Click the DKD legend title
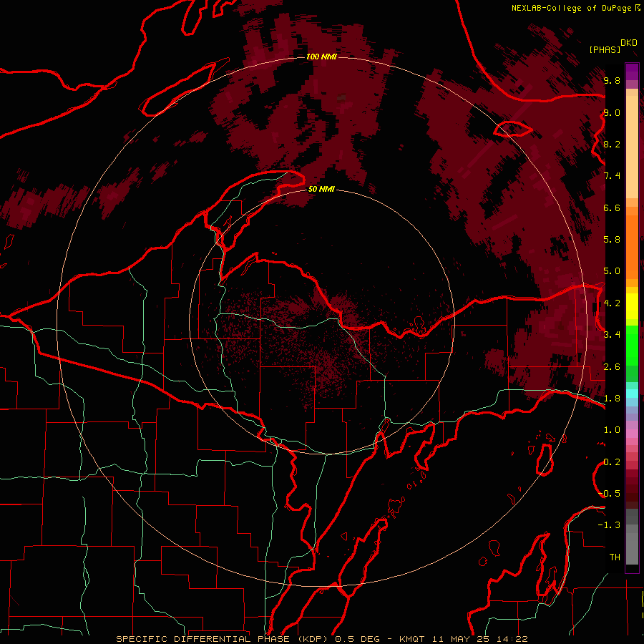 pyautogui.click(x=629, y=43)
